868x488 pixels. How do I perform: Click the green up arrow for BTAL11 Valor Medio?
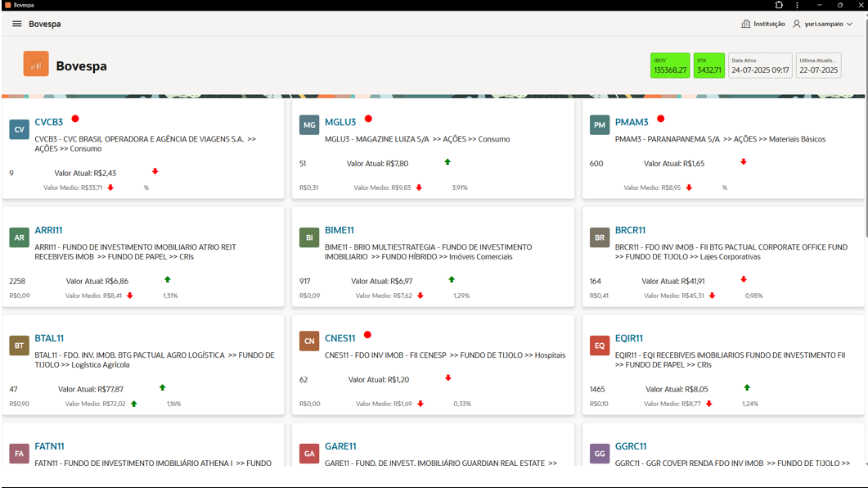coord(134,404)
